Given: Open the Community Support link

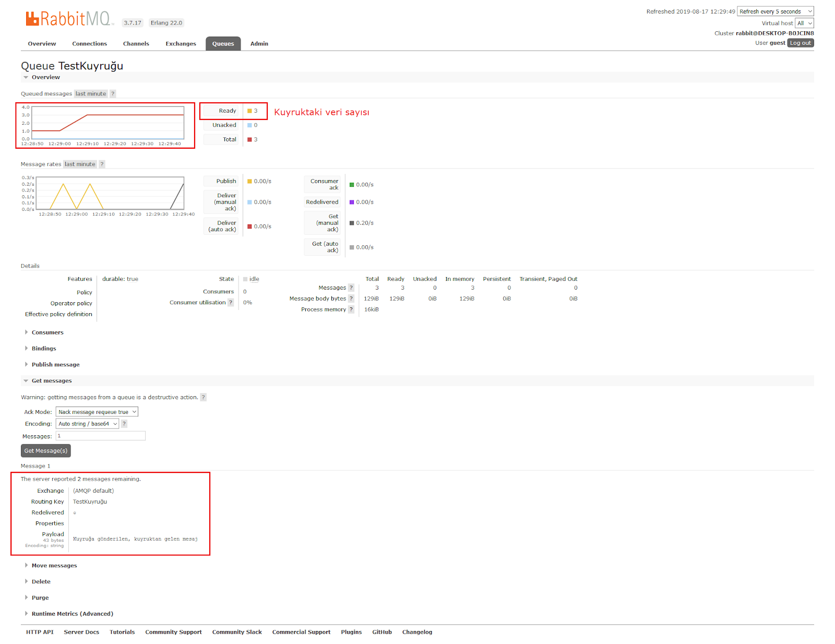Looking at the screenshot, I should coord(174,633).
